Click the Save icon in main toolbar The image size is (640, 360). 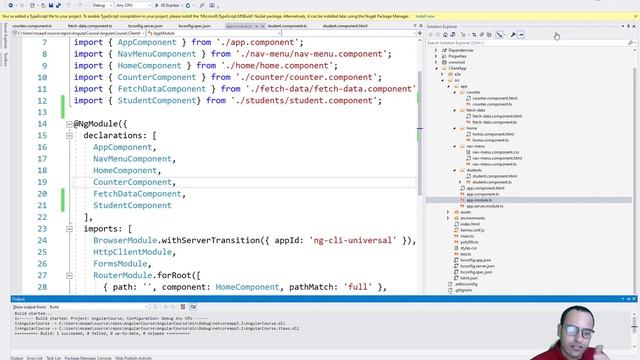(51, 5)
